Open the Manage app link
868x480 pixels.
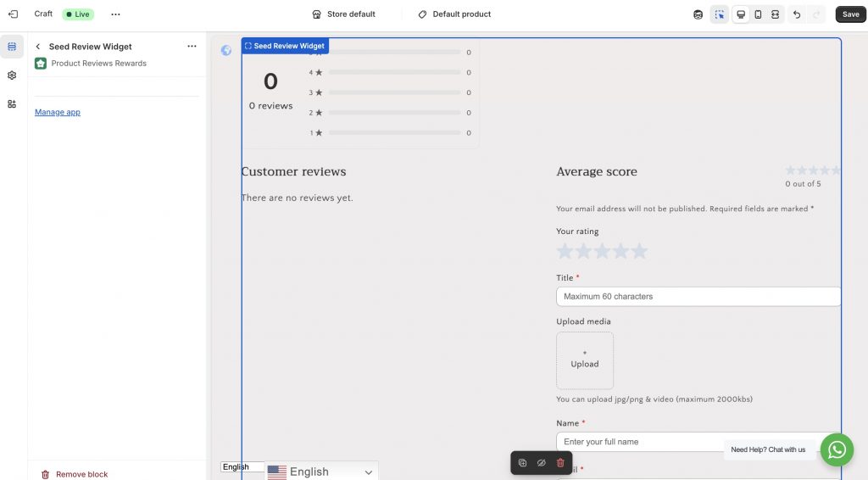point(58,112)
